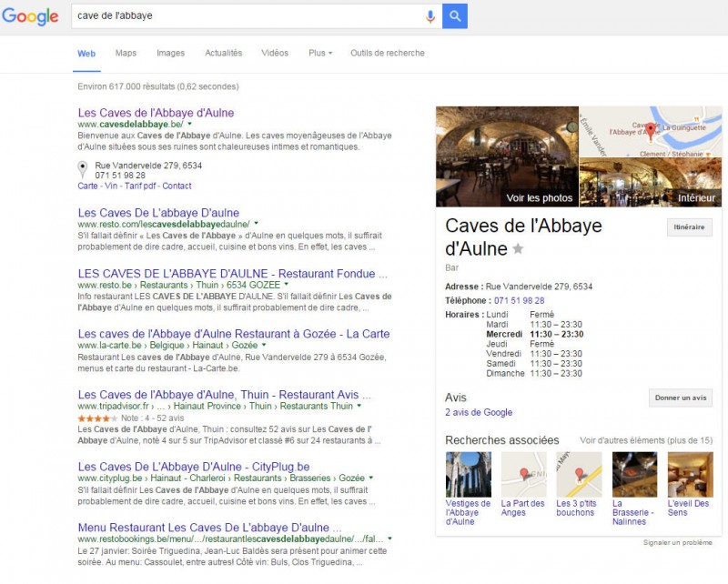
Task: Open LES CAVES DE L'ABBAYE D'AULNE Restaurant Fondue result
Action: [x=232, y=274]
